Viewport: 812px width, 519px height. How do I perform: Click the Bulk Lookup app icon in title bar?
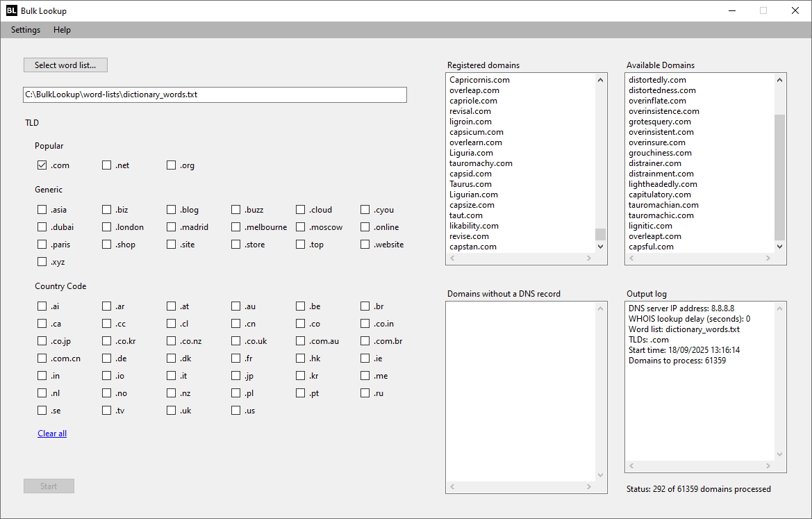(11, 10)
